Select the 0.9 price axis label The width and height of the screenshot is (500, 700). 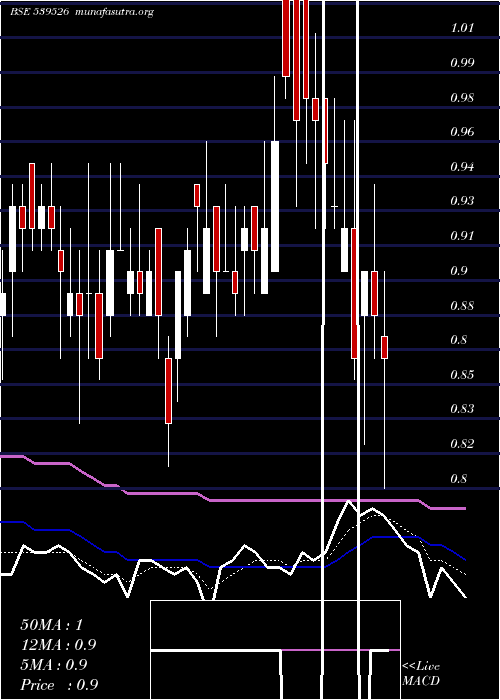459,271
